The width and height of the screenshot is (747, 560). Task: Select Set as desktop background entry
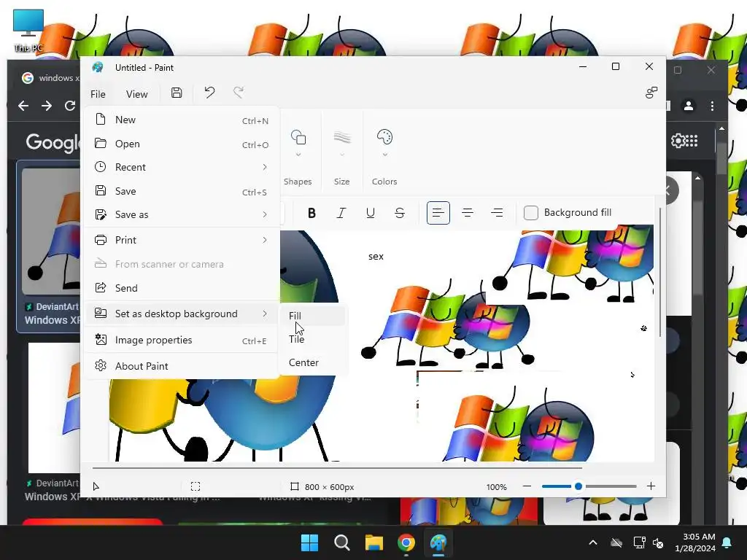pos(181,314)
